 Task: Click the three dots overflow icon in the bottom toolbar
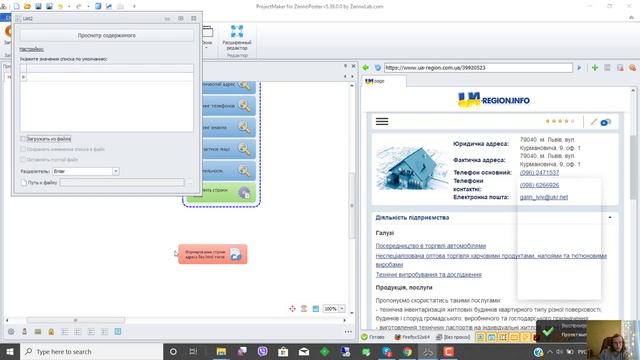click(348, 332)
